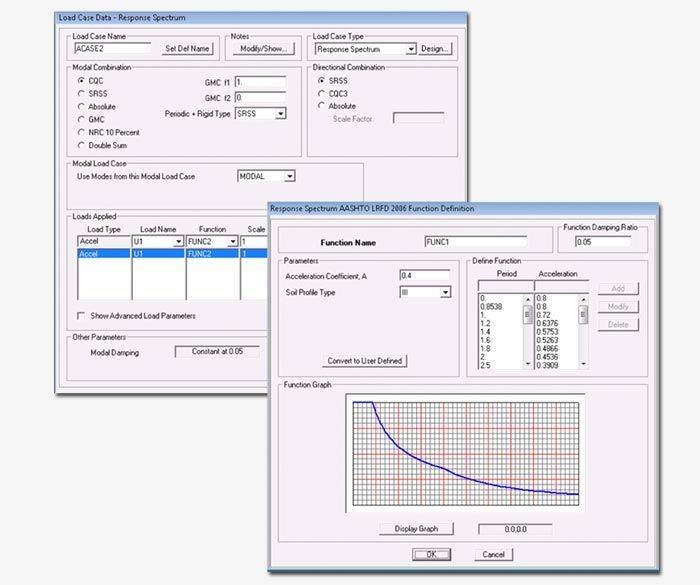Choose the Absolute modal combination option
The width and height of the screenshot is (700, 585).
pyautogui.click(x=81, y=106)
